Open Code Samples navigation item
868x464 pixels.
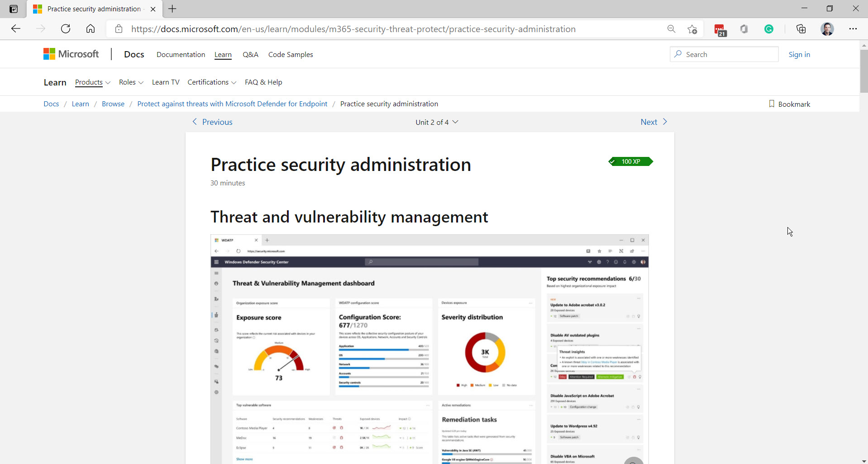[291, 54]
